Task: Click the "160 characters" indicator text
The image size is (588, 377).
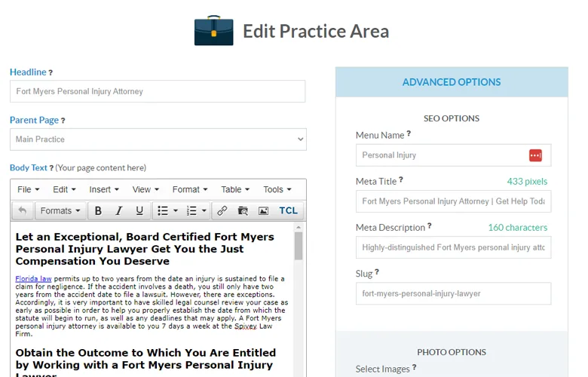Action: click(517, 228)
